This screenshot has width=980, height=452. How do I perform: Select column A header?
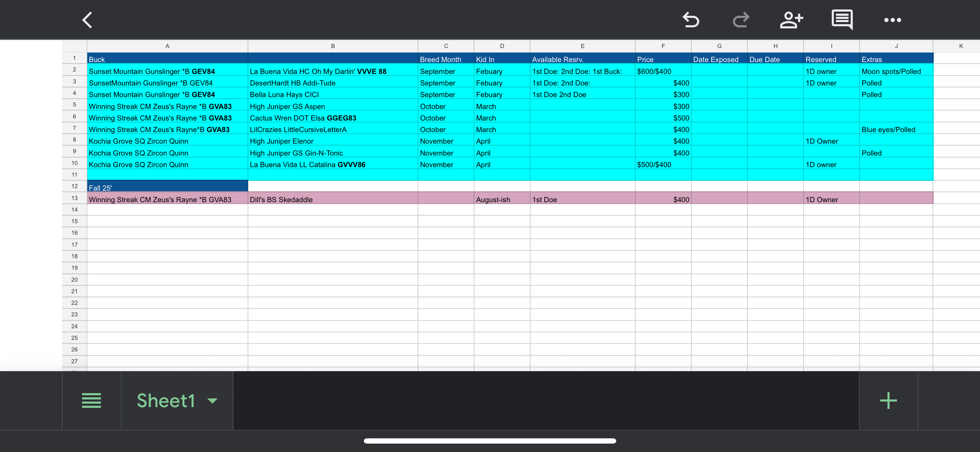(x=168, y=46)
